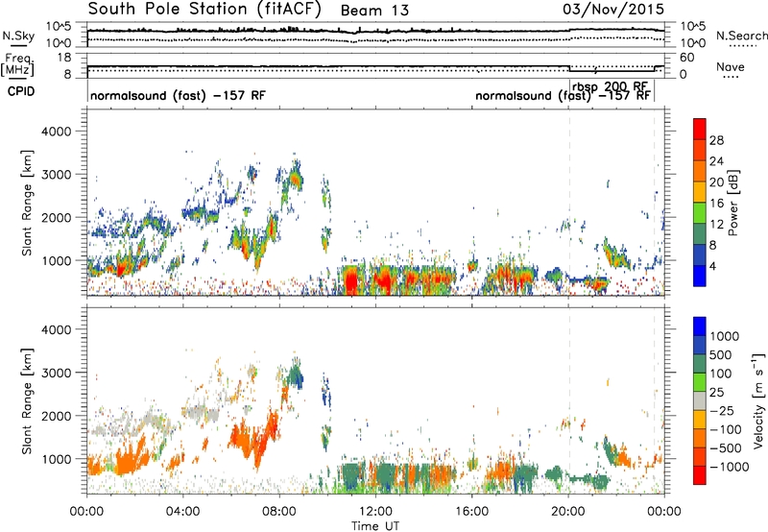This screenshot has height=532, width=768.
Task: Click 'Slant Range [km]' label of power panel
Action: [x=27, y=203]
